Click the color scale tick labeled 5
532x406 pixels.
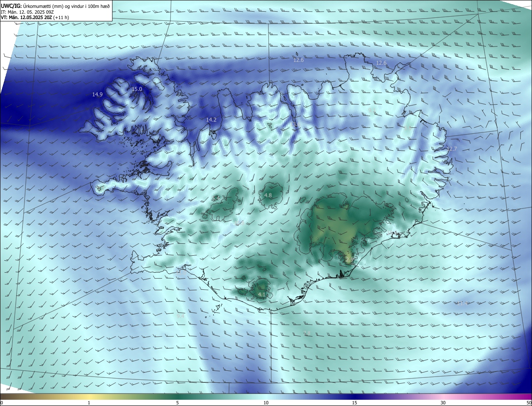pyautogui.click(x=177, y=403)
